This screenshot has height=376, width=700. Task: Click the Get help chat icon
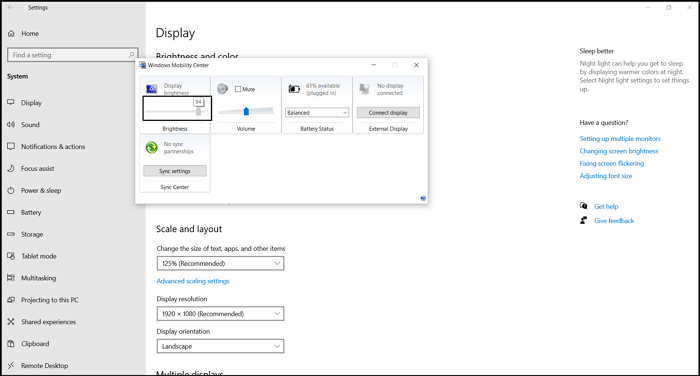583,206
